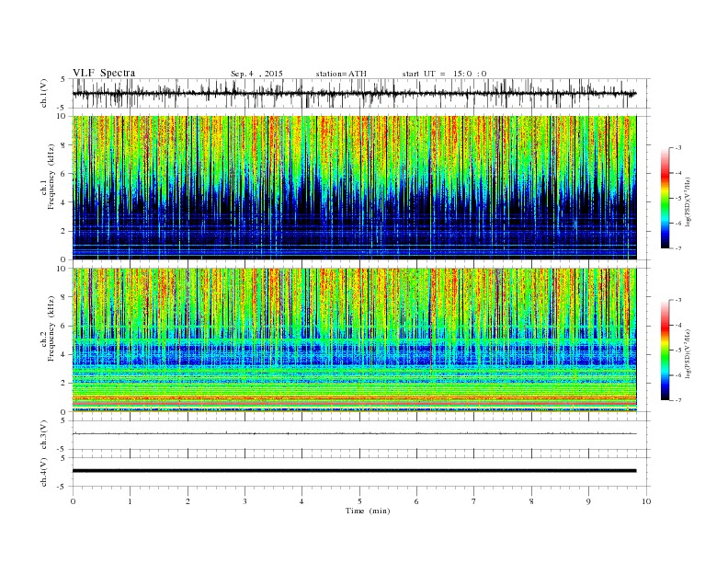Click the 4 kHz tick label of ch.2 spectrogram
This screenshot has height=563, width=728.
tap(63, 354)
